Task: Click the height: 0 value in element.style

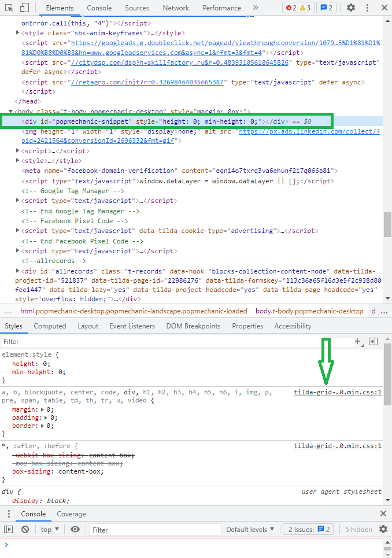Action: pos(45,364)
